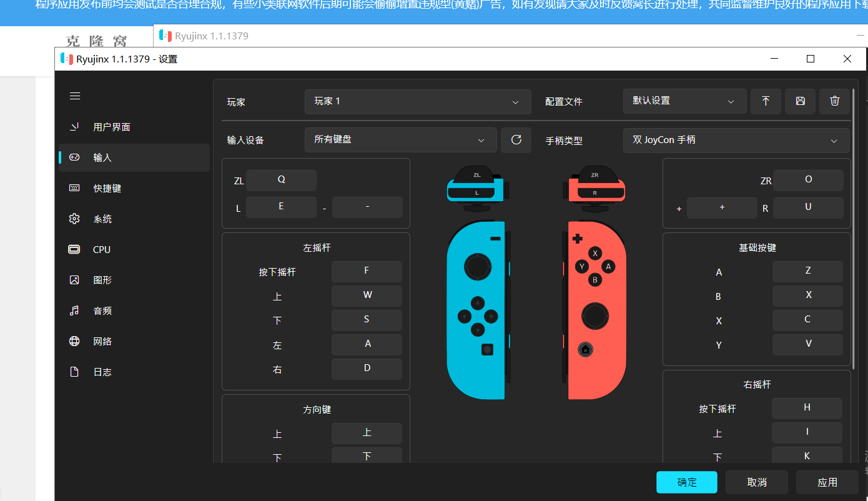Rebind the minus button mapping
868x501 pixels.
tap(367, 207)
